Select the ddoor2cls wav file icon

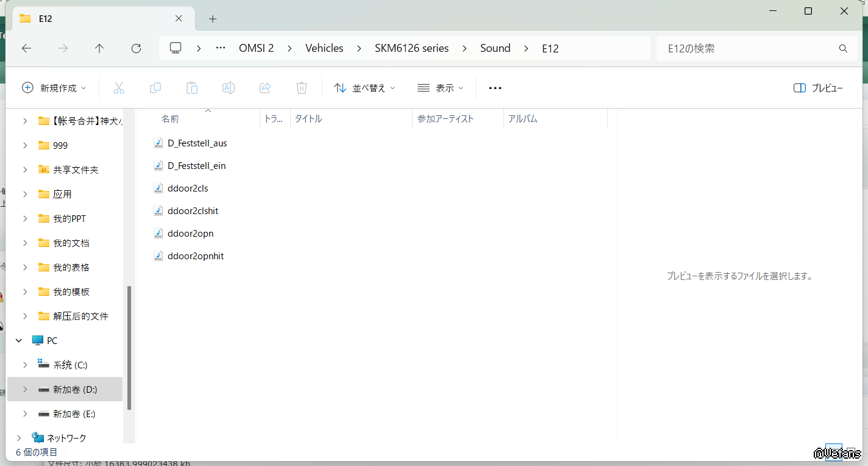[158, 188]
